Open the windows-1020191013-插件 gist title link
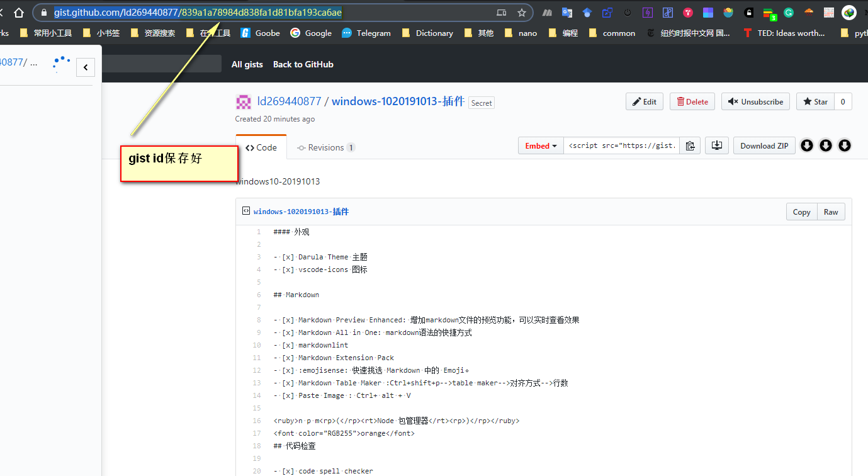This screenshot has height=476, width=868. (398, 101)
